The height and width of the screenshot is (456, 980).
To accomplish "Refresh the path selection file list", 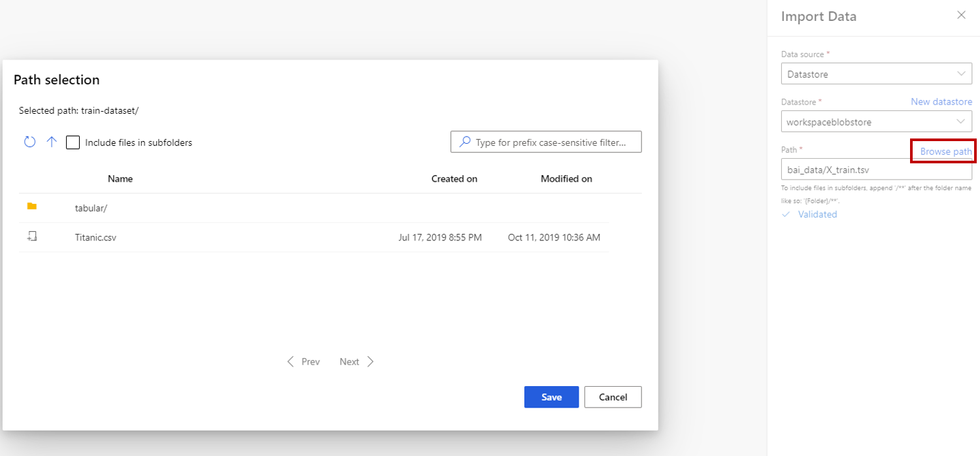I will coord(29,142).
